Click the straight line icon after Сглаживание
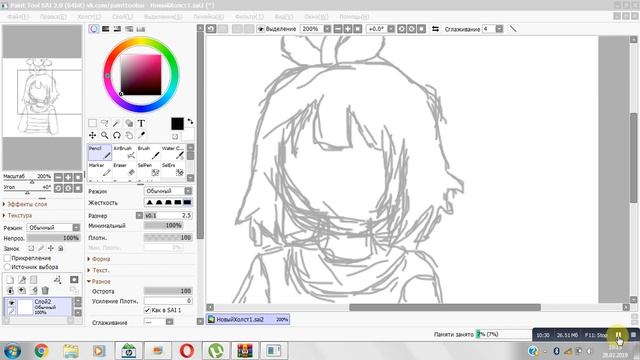Viewport: 640px width, 360px height. [513, 29]
